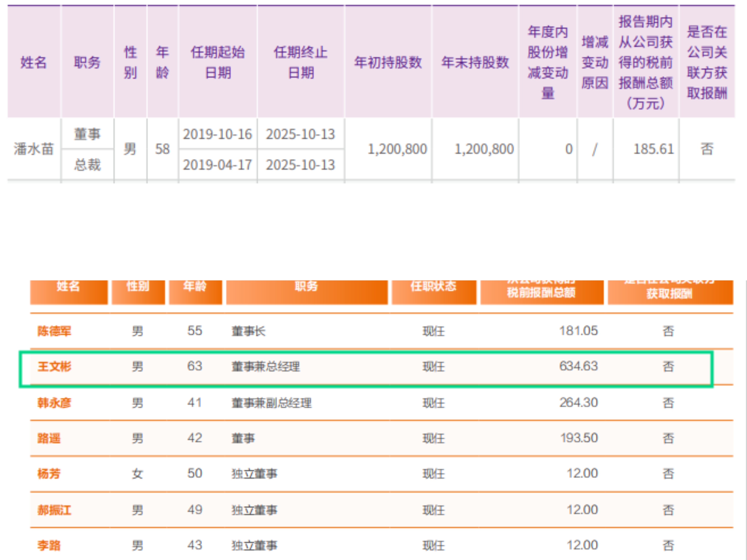Click the name 杨芳
747x560 pixels.
(x=49, y=474)
